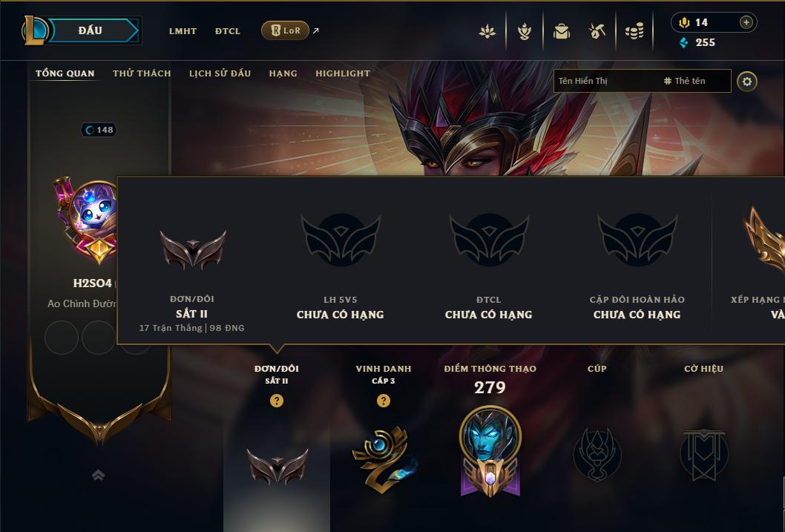
Task: Click the champion mastery lotus icon
Action: tap(487, 31)
